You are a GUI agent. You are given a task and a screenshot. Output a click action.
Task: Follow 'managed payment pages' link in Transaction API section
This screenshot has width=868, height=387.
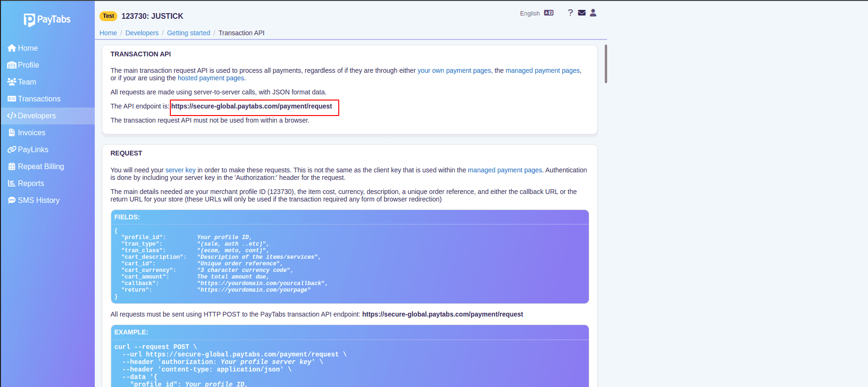click(x=542, y=70)
